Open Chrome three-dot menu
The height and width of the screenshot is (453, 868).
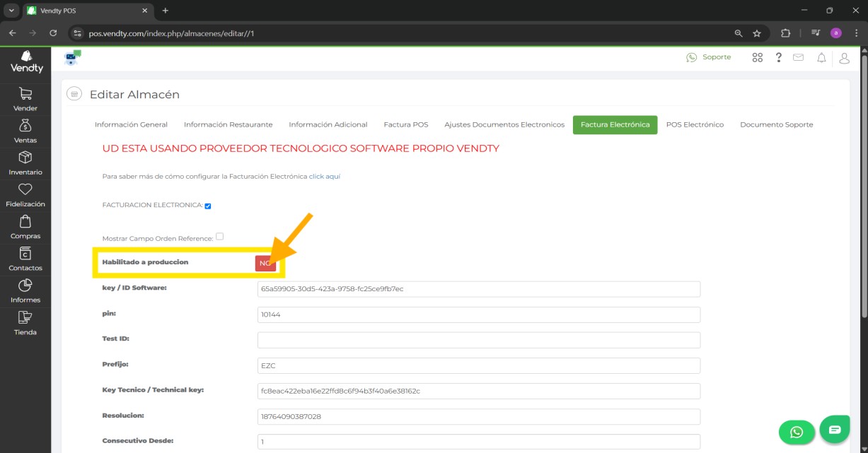coord(857,33)
